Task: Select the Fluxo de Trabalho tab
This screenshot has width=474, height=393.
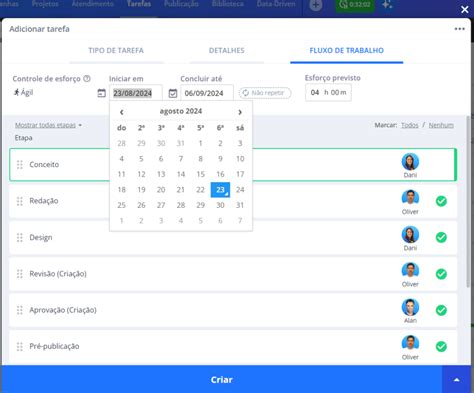Action: point(347,51)
